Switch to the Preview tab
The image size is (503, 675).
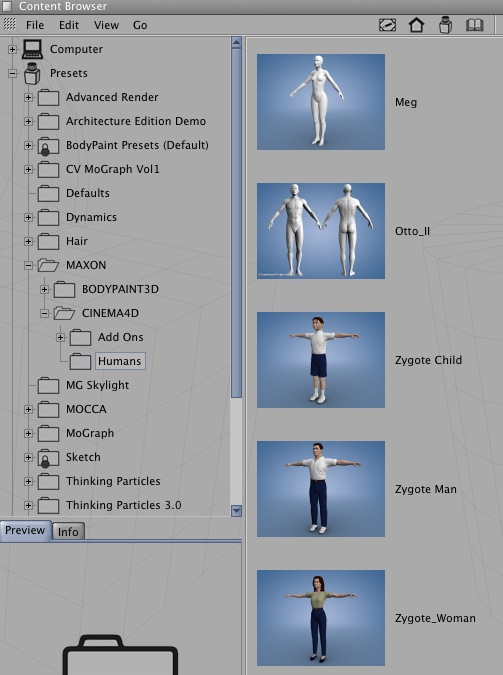pos(25,530)
